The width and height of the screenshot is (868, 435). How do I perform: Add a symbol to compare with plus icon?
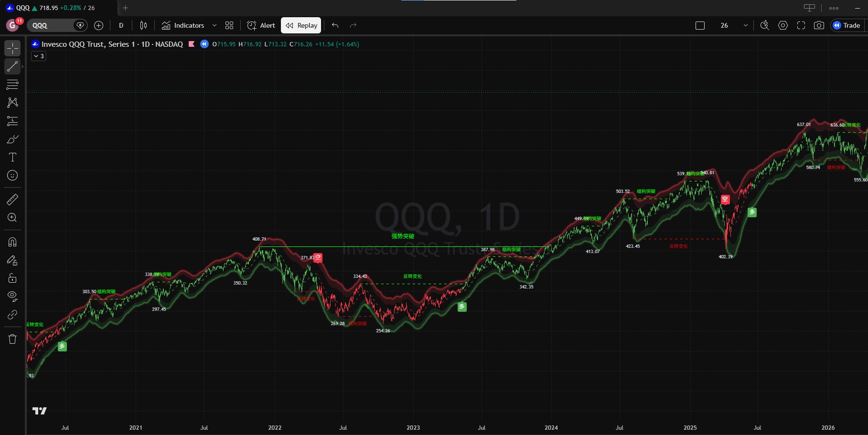99,25
